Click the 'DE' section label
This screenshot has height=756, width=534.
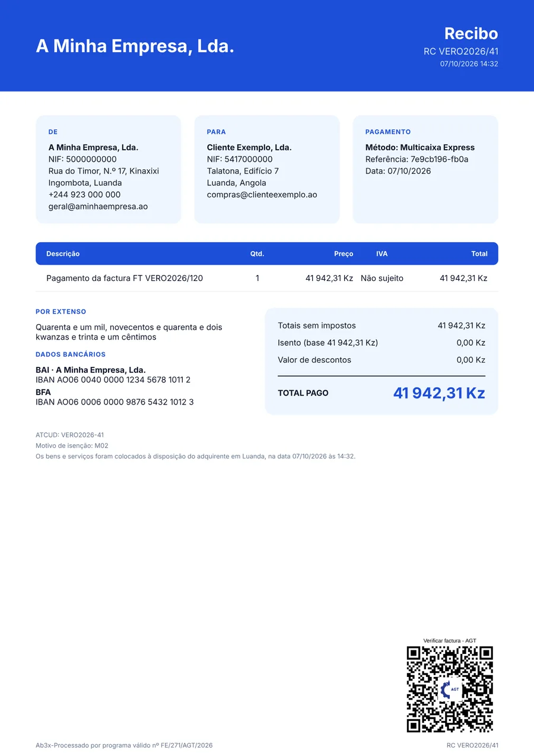[53, 132]
